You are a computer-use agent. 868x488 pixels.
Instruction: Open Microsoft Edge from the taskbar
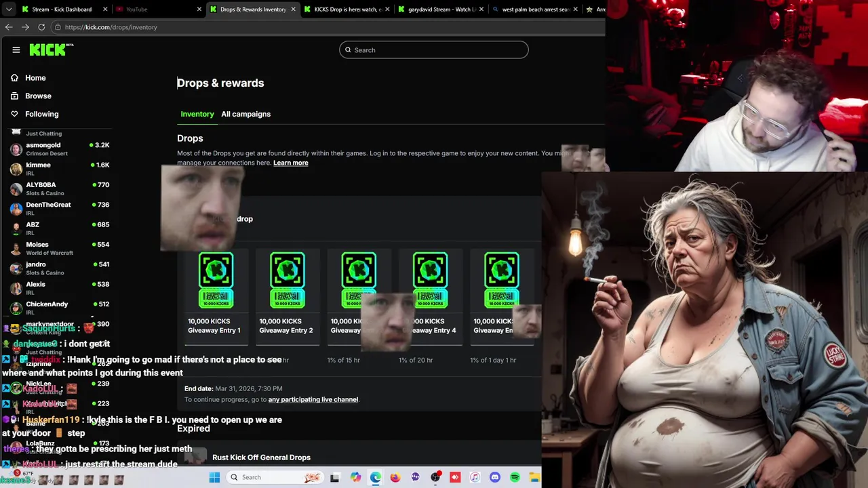click(376, 477)
